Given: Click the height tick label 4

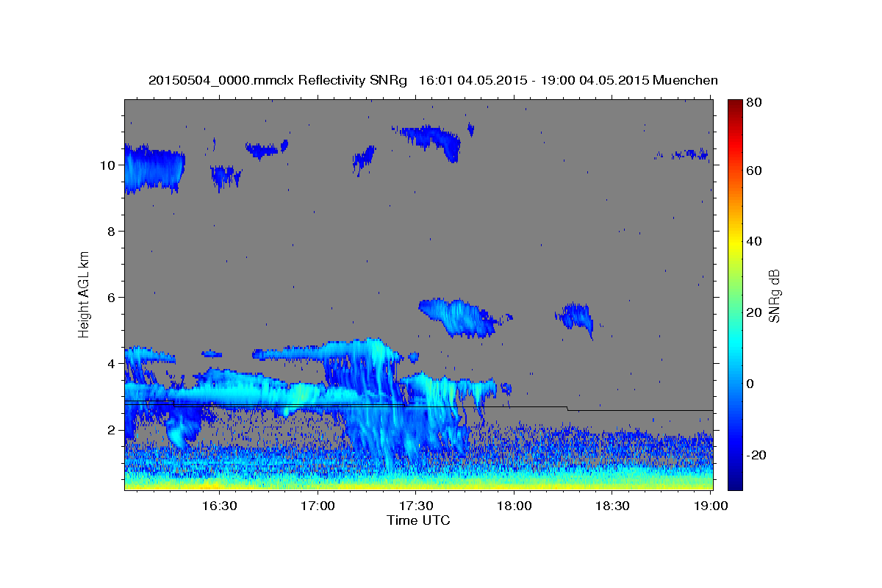Looking at the screenshot, I should click(x=112, y=364).
